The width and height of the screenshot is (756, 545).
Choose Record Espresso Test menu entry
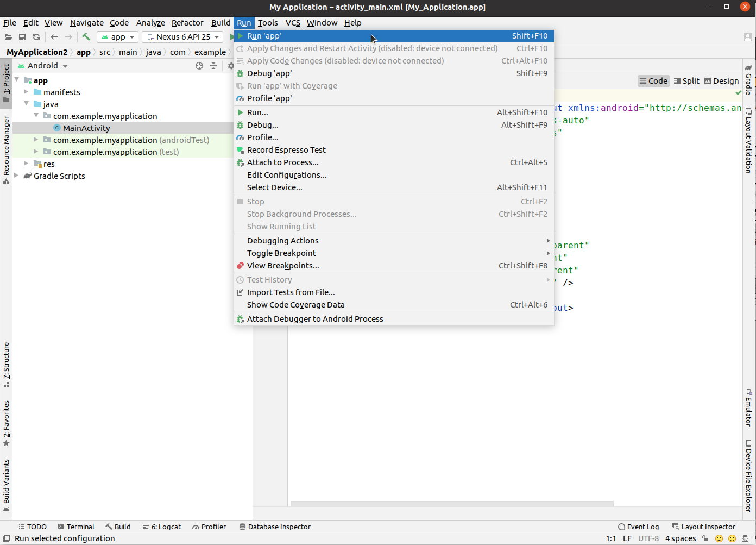pos(394,150)
